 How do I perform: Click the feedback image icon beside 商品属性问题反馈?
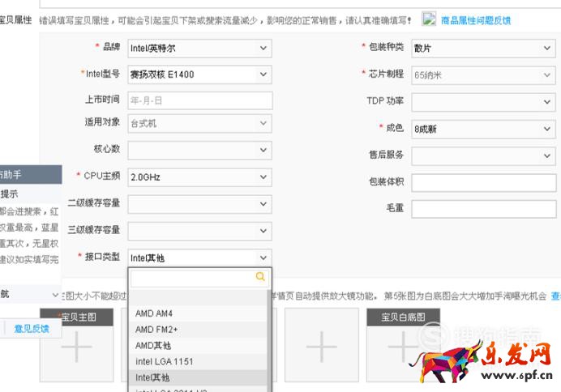tap(428, 19)
